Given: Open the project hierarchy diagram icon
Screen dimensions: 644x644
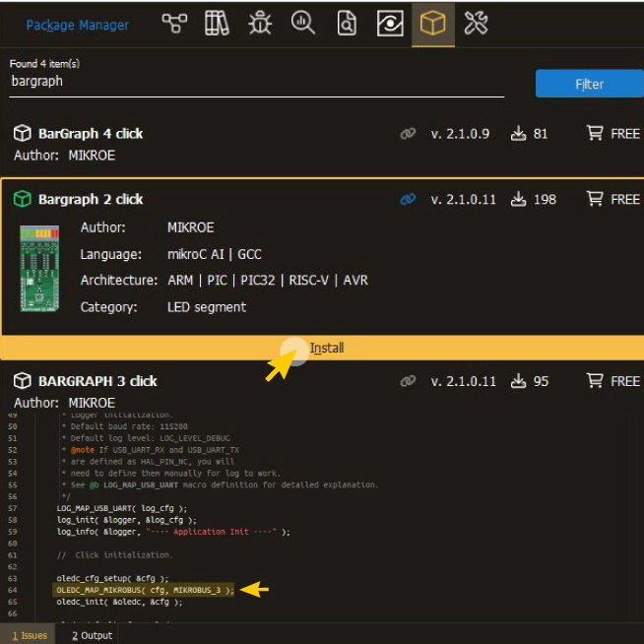Looking at the screenshot, I should point(174,23).
